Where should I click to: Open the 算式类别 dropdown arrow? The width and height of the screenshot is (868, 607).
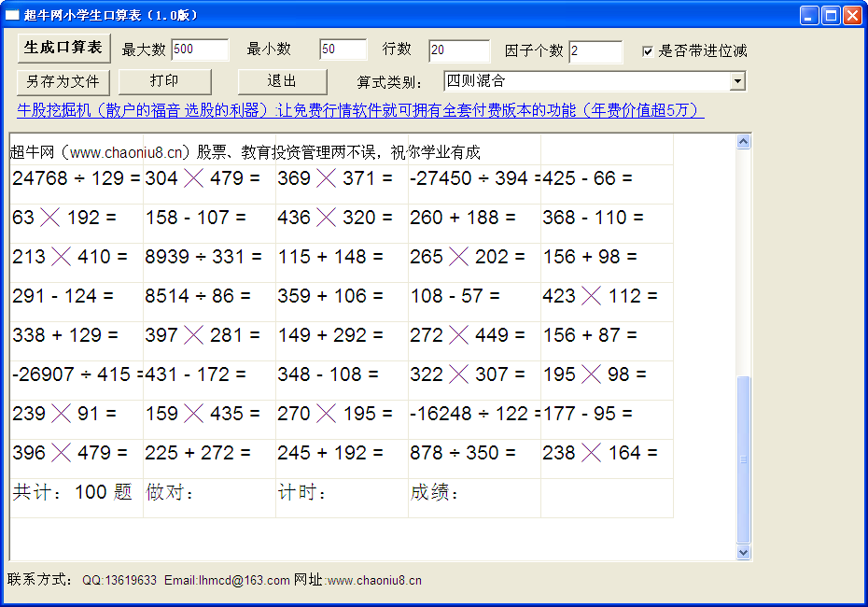pyautogui.click(x=736, y=81)
